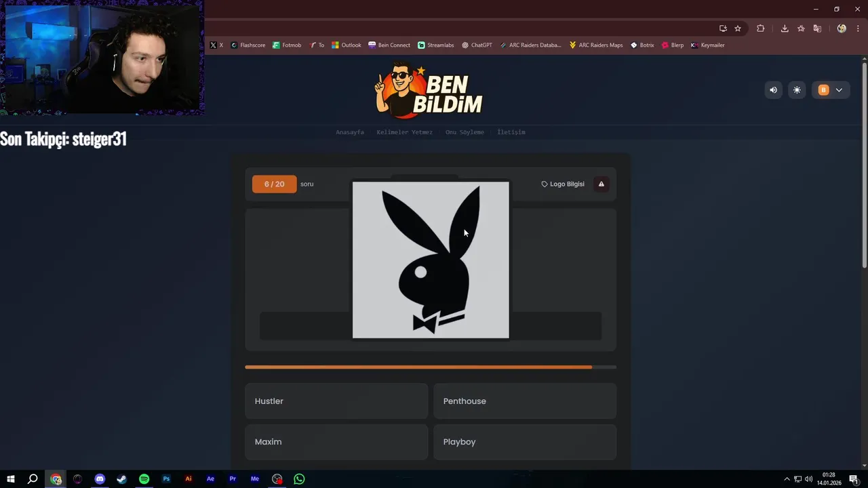868x488 pixels.
Task: Open the system tray volume icon
Action: coord(808,479)
